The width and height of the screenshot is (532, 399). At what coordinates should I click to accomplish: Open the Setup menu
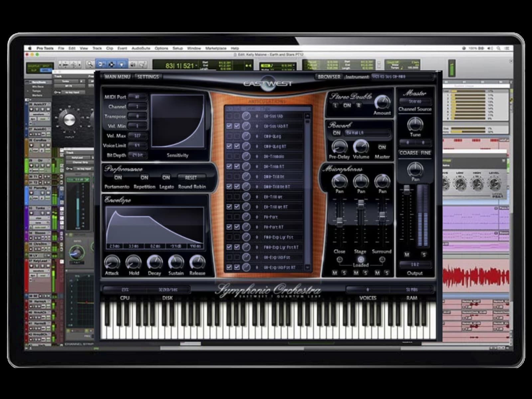178,48
